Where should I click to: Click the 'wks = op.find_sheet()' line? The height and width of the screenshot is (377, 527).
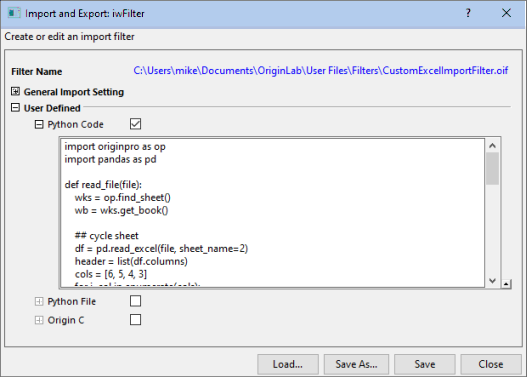coord(123,198)
